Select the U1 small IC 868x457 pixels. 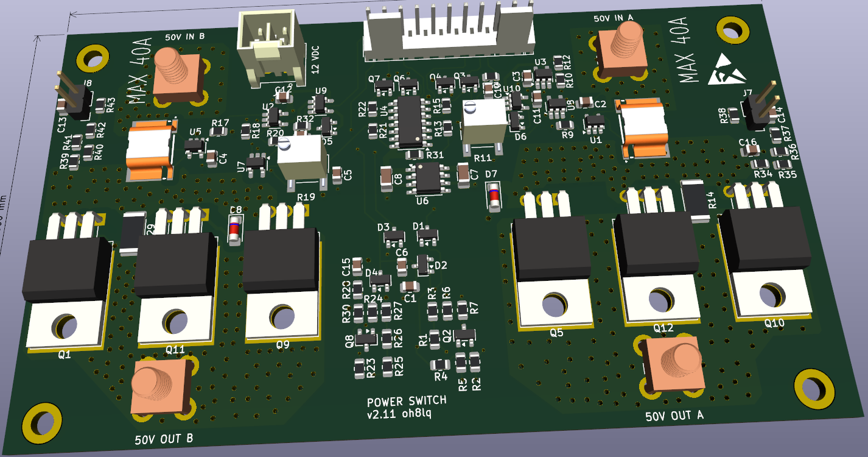(593, 123)
